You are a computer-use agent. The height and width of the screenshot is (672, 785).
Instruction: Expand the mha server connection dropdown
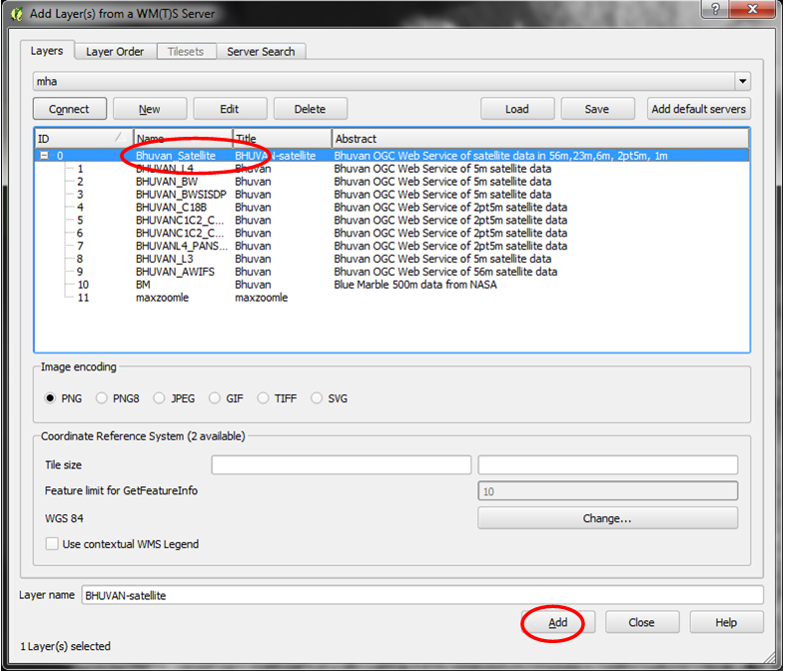tap(742, 81)
